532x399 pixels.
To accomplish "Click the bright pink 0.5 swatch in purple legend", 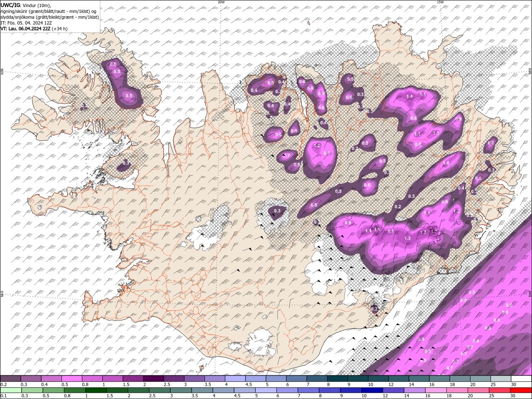I will coord(71,379).
